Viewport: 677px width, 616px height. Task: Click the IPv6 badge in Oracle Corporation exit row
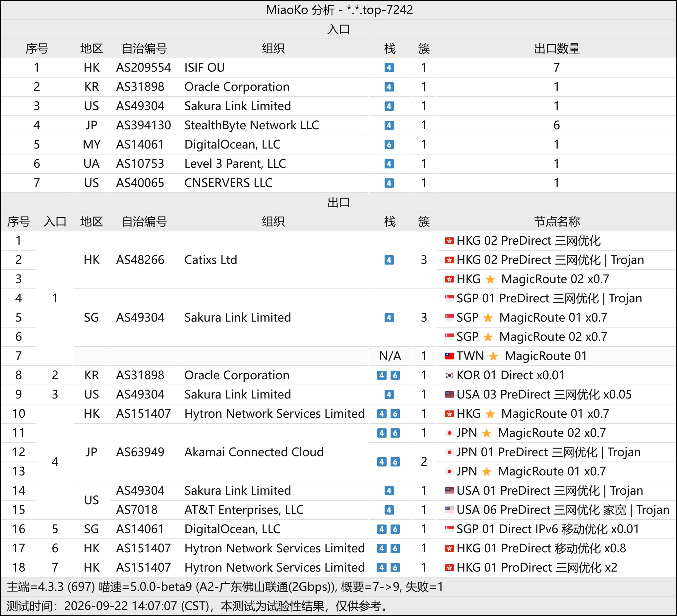(395, 376)
